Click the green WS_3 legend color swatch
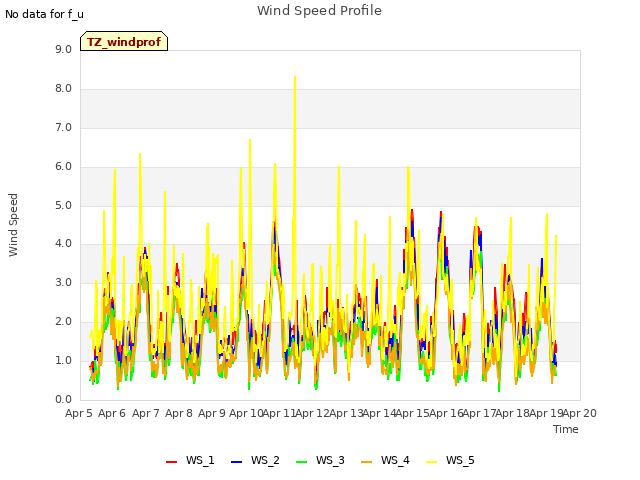Screen dimensions: 640x480 301,462
